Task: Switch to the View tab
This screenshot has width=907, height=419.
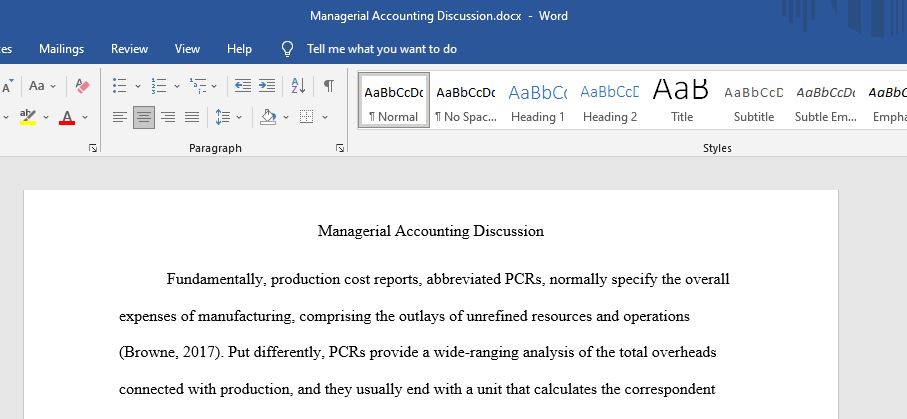Action: [187, 49]
